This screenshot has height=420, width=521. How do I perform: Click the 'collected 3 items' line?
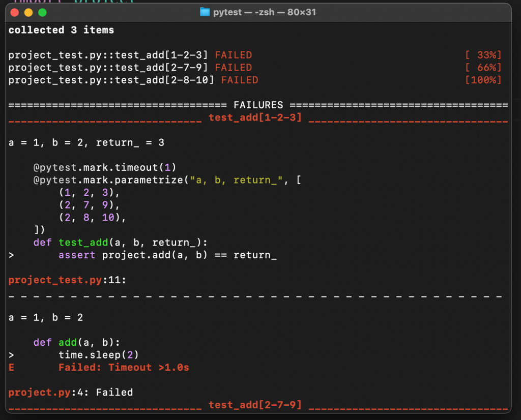[61, 30]
